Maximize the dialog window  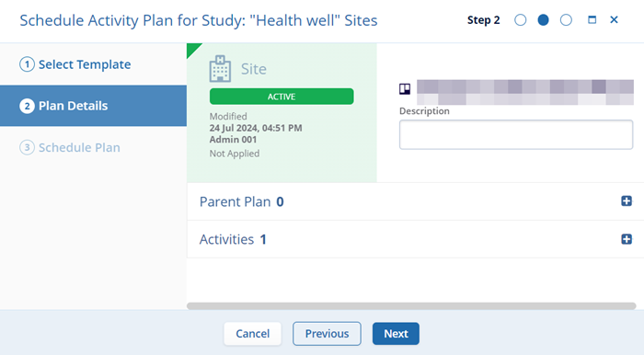coord(592,19)
